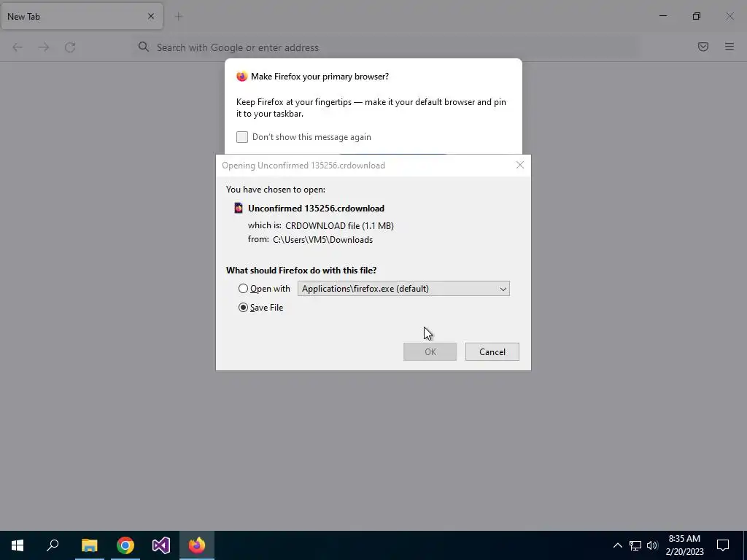Launch Google Chrome from the taskbar
The height and width of the screenshot is (560, 747).
125,545
